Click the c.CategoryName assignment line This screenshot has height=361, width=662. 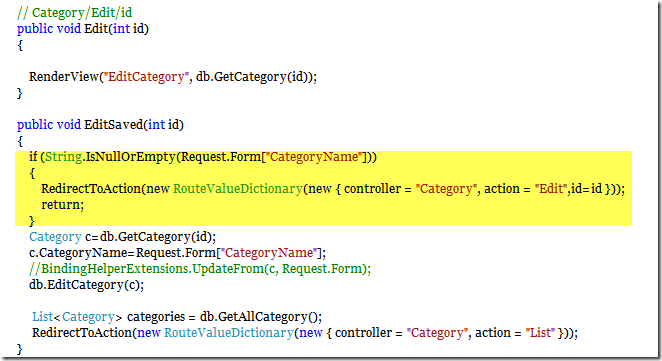click(177, 253)
